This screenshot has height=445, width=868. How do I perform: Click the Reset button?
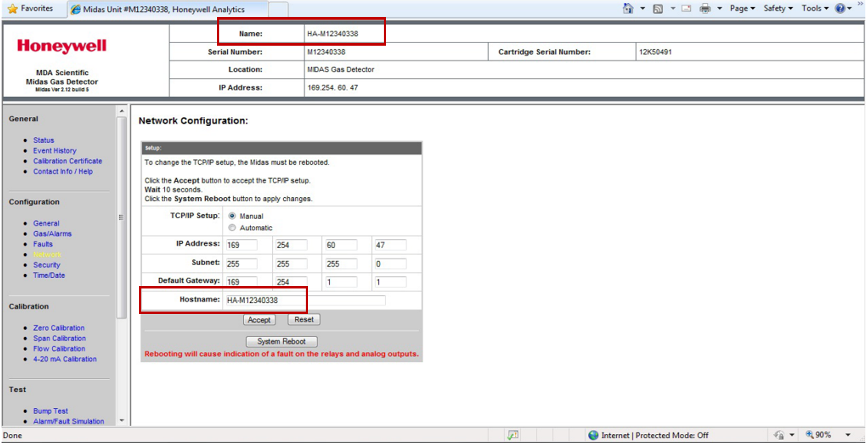tap(304, 319)
